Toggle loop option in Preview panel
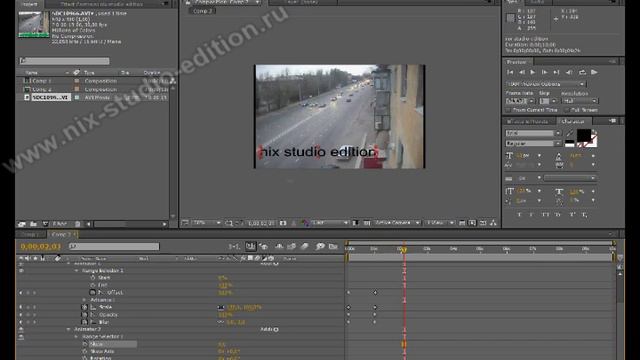 click(x=582, y=72)
